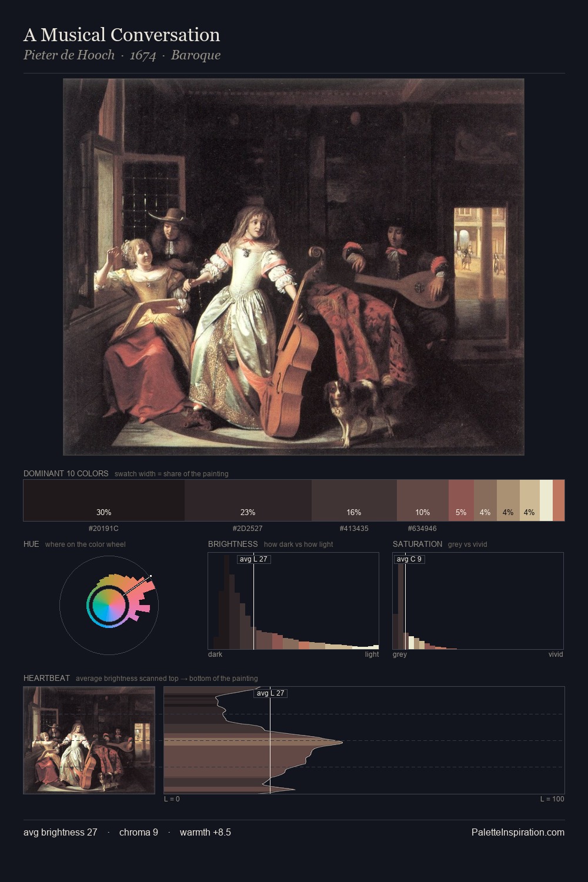Click the "dark" axis label
The height and width of the screenshot is (882, 588).
point(215,654)
